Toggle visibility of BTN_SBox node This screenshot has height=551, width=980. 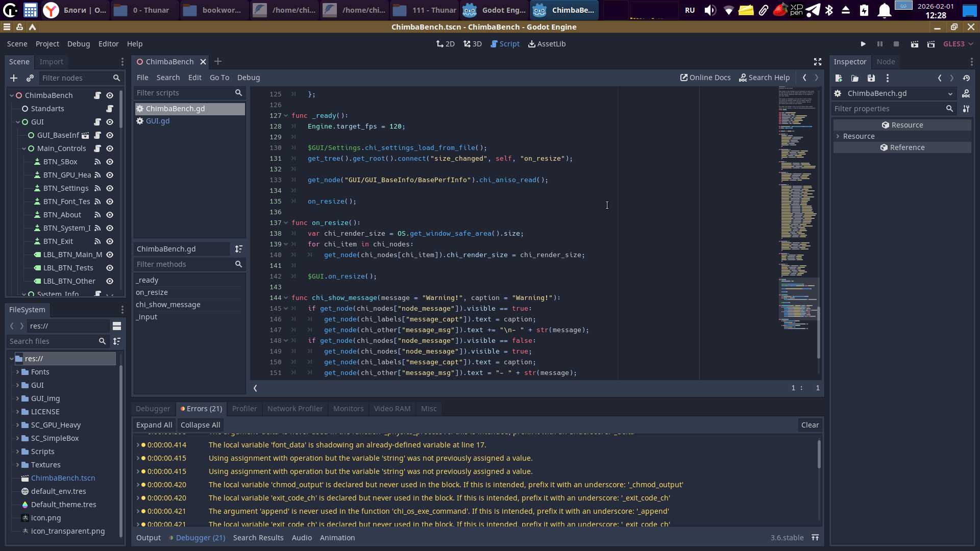point(109,162)
